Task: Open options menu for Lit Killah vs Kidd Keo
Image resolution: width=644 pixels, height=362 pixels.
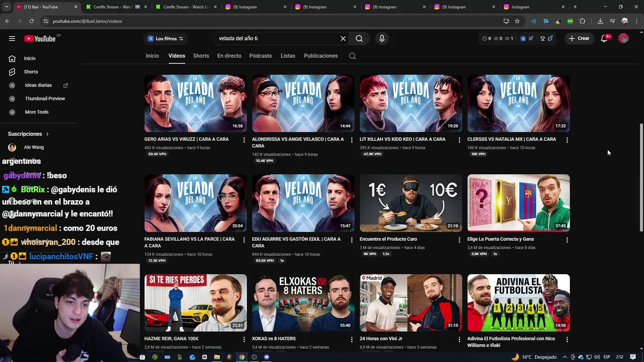Action: pyautogui.click(x=459, y=140)
